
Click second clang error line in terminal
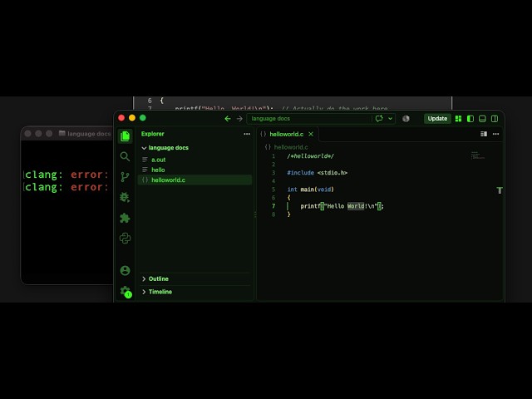66,187
